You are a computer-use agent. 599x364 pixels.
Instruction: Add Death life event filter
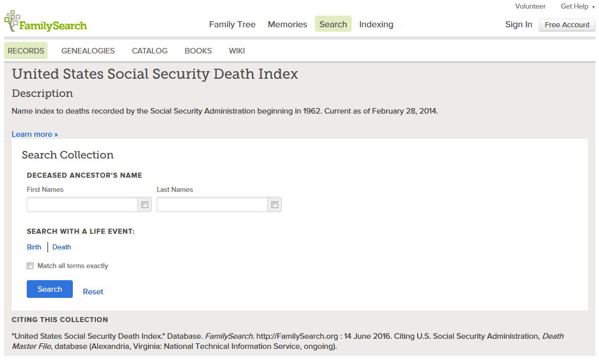[x=62, y=247]
